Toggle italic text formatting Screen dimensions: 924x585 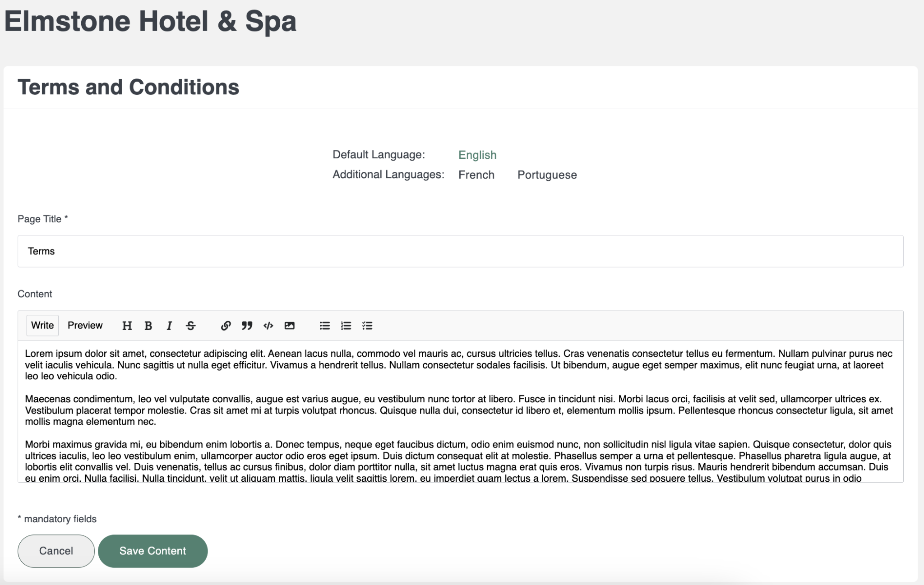pyautogui.click(x=169, y=326)
